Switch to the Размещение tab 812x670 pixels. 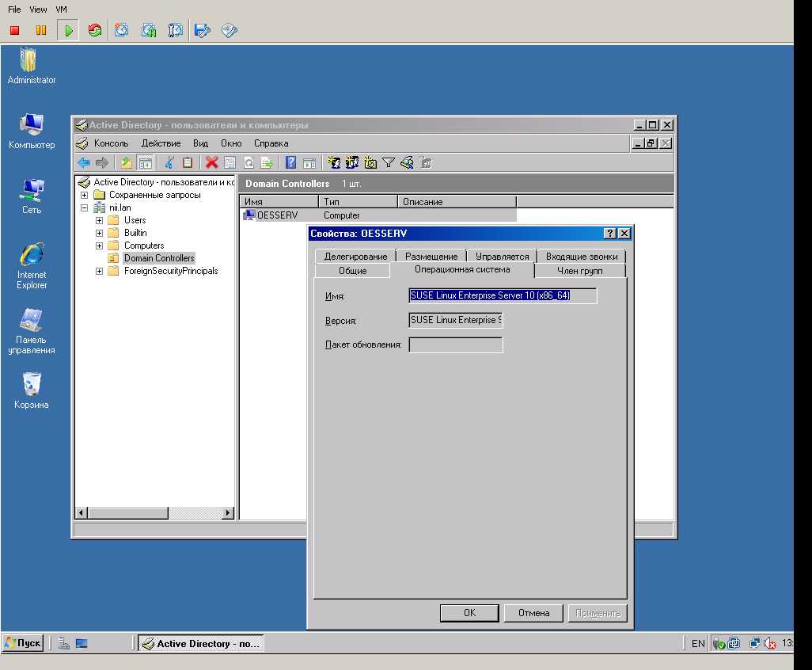tap(431, 257)
